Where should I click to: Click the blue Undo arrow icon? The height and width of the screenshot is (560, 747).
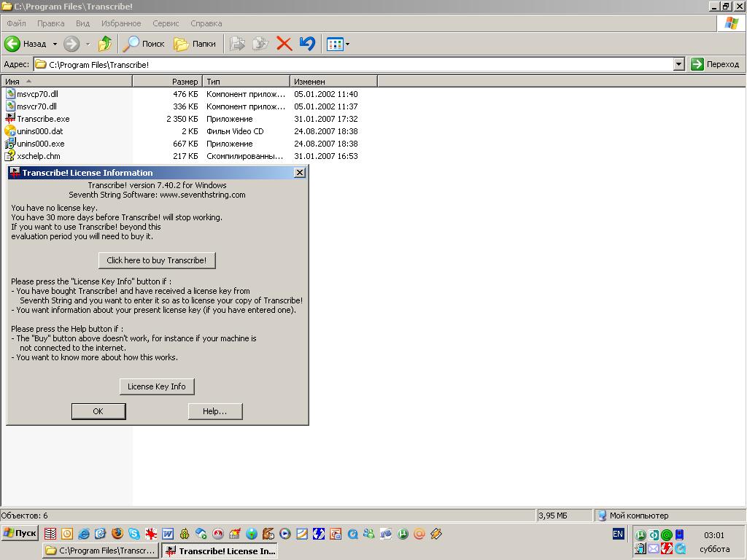[x=307, y=44]
